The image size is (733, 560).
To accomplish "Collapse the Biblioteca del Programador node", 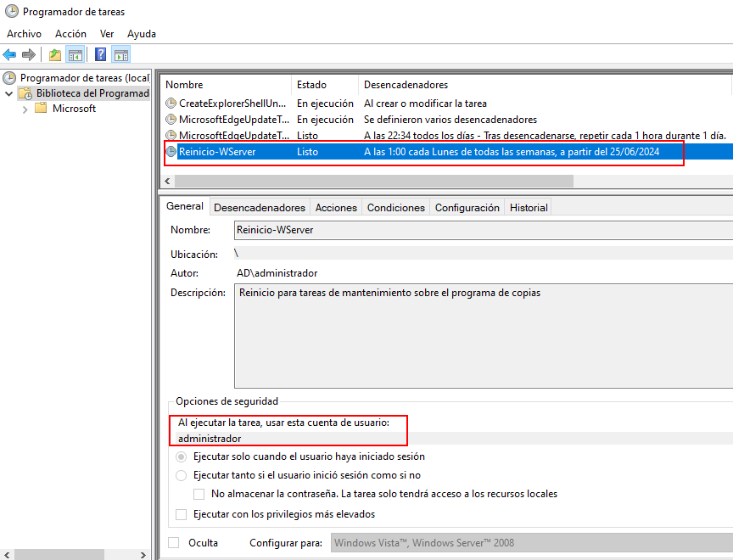I will point(9,93).
